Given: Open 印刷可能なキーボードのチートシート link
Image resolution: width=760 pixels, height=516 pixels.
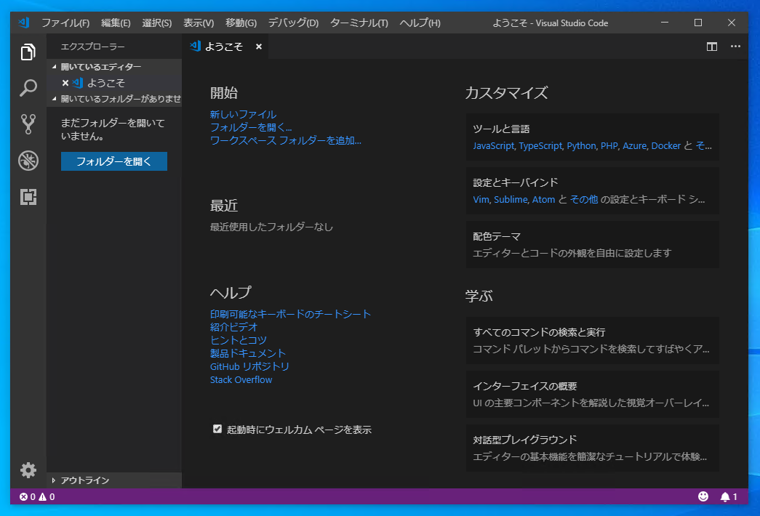Looking at the screenshot, I should coord(290,314).
